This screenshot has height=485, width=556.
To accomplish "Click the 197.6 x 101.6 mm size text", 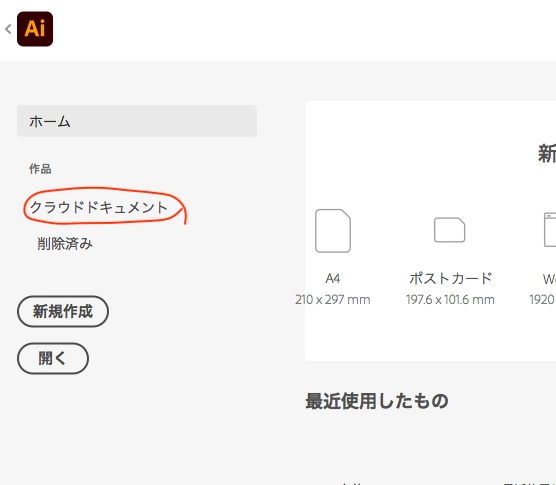I will 450,300.
